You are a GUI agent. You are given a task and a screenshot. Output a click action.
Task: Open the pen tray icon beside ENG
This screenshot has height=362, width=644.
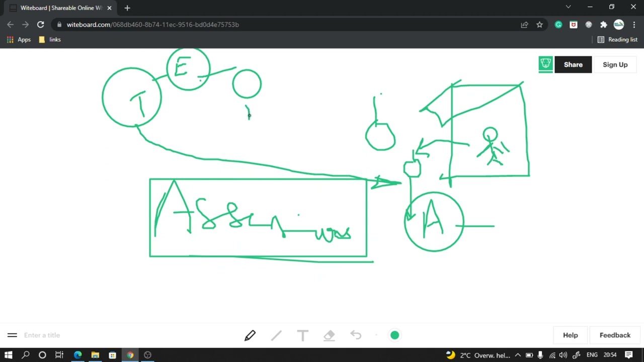click(x=577, y=355)
